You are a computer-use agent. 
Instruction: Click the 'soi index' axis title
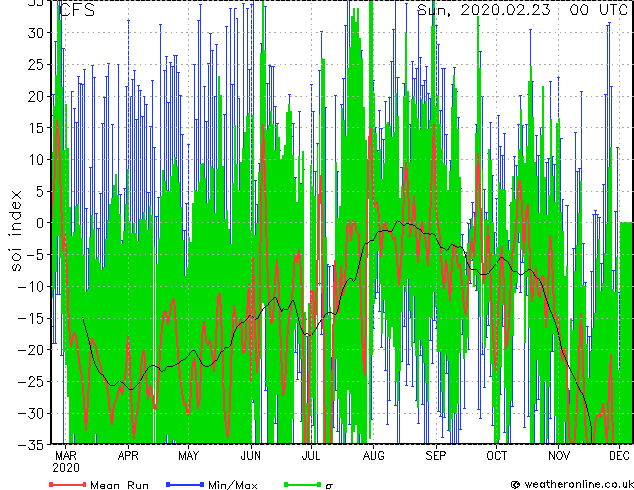[15, 231]
